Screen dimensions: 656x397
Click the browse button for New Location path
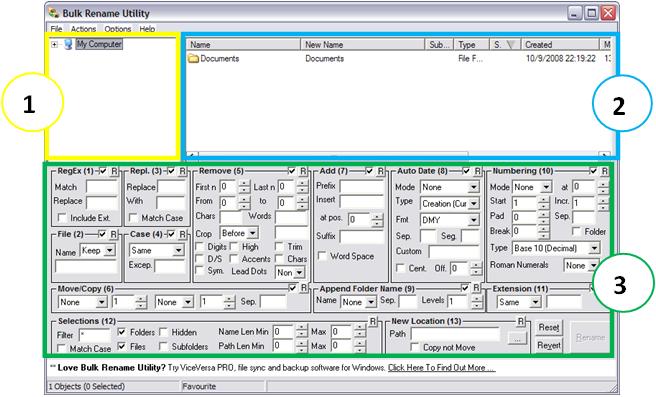[x=517, y=338]
